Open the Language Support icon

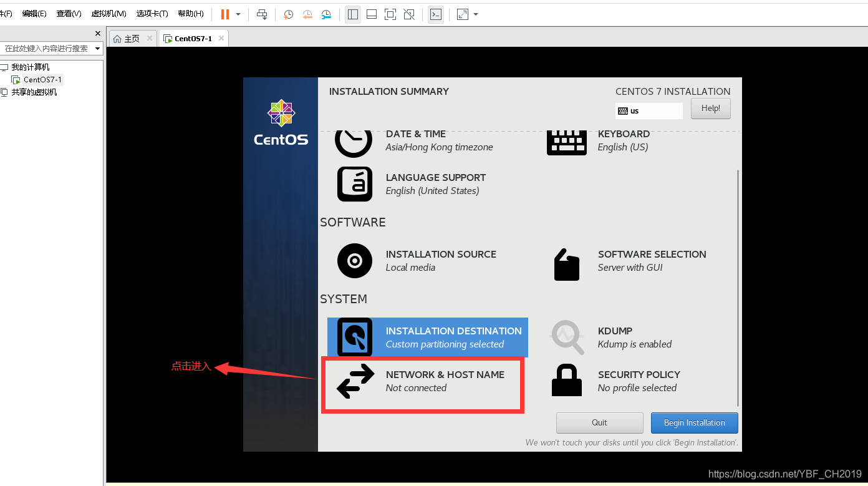click(x=355, y=184)
